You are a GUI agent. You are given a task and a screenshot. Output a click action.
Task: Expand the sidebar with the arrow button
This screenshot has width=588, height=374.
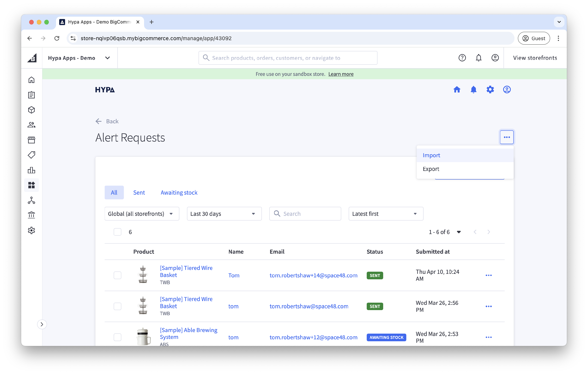click(42, 324)
